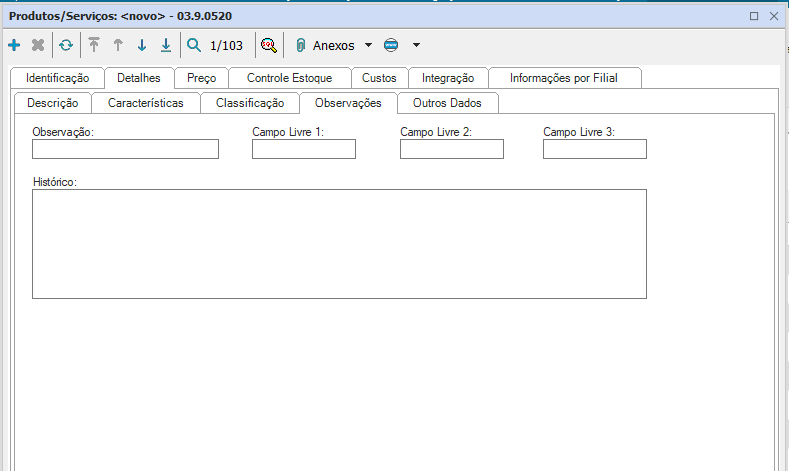Click the blue round striped toolbar icon
The image size is (789, 471).
(391, 45)
